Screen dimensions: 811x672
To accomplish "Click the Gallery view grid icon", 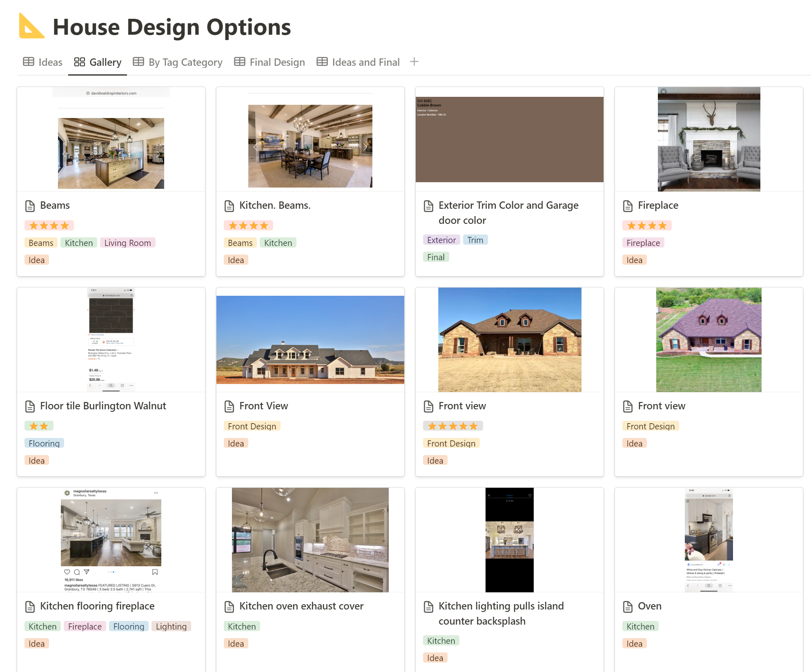I will click(x=79, y=62).
